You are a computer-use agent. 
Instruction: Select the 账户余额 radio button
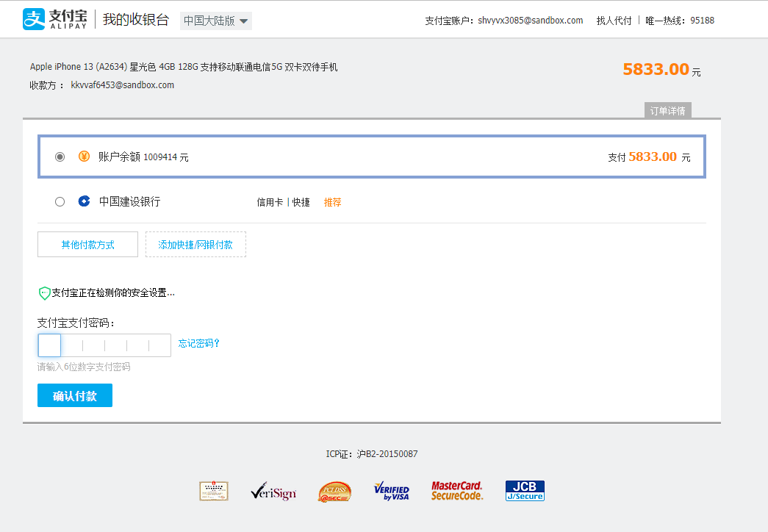click(x=60, y=157)
